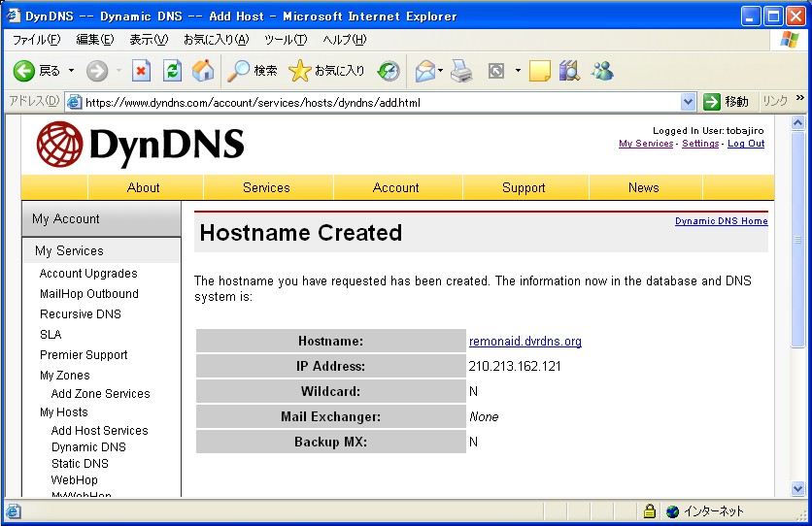Open the ヘルプ(H) menu
Image resolution: width=812 pixels, height=526 pixels.
point(345,40)
